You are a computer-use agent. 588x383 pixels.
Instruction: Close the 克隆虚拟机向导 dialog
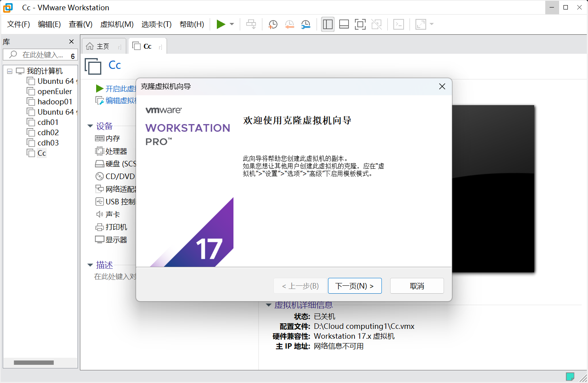point(442,87)
